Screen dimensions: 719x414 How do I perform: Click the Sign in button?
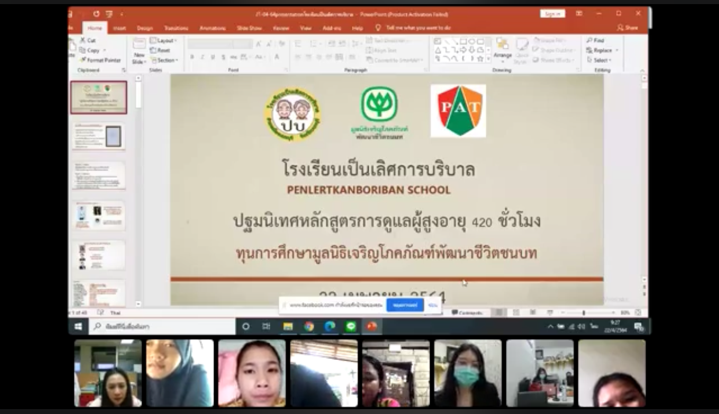click(x=552, y=14)
